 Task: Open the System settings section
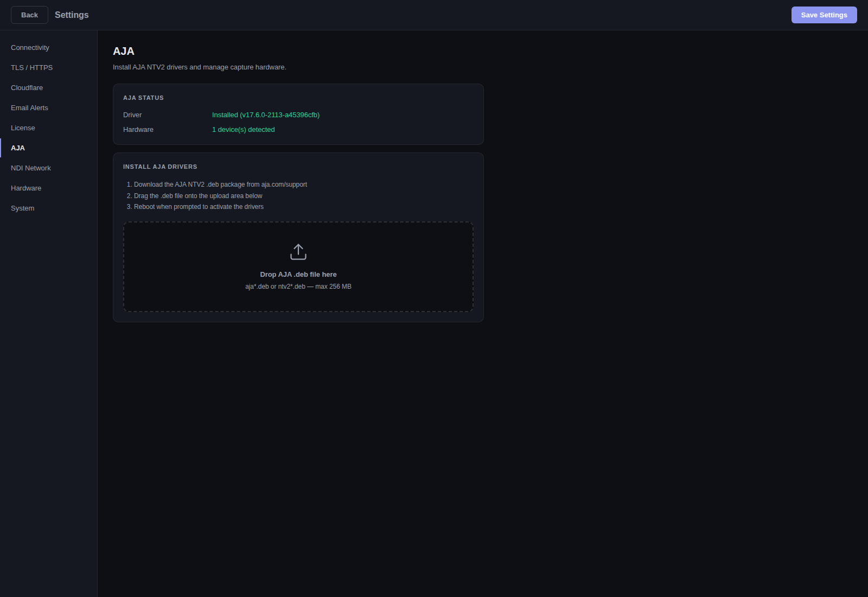point(48,208)
